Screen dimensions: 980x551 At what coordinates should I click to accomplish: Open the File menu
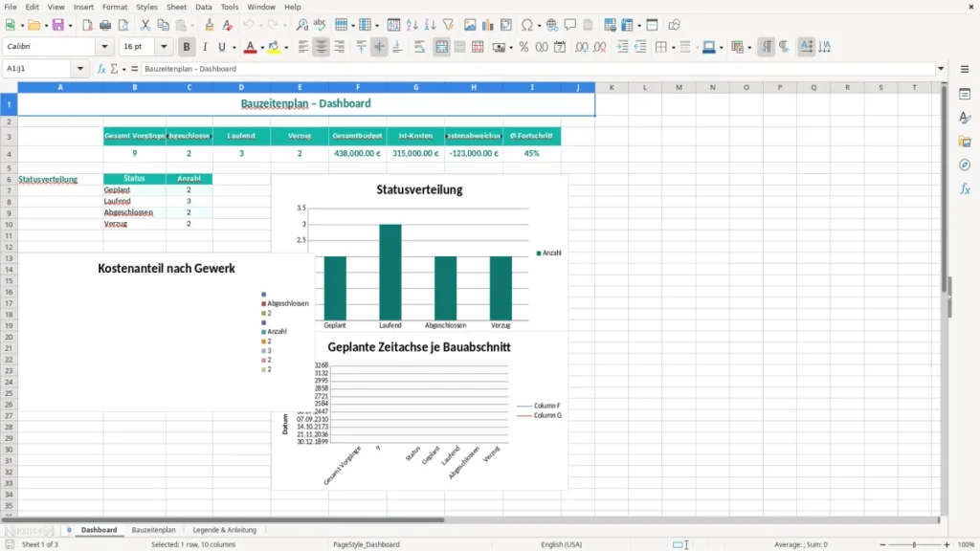11,7
